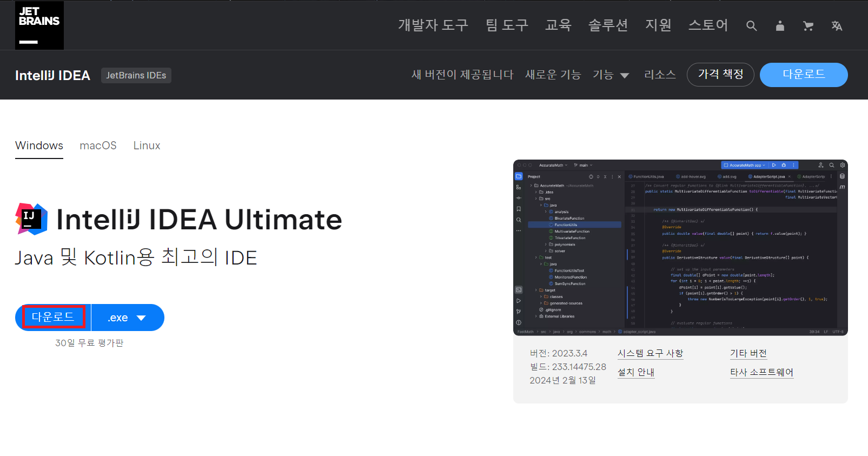This screenshot has width=868, height=456.
Task: Select the macOS tab
Action: point(98,146)
